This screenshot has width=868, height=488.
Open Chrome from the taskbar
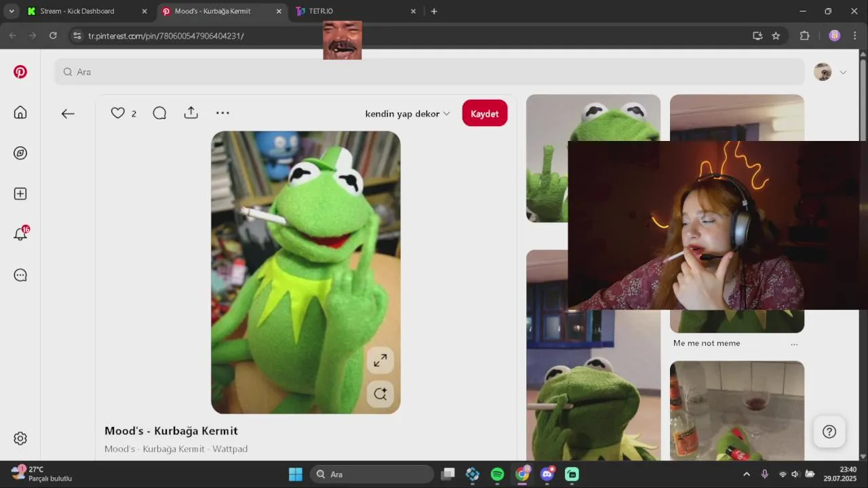tap(522, 474)
